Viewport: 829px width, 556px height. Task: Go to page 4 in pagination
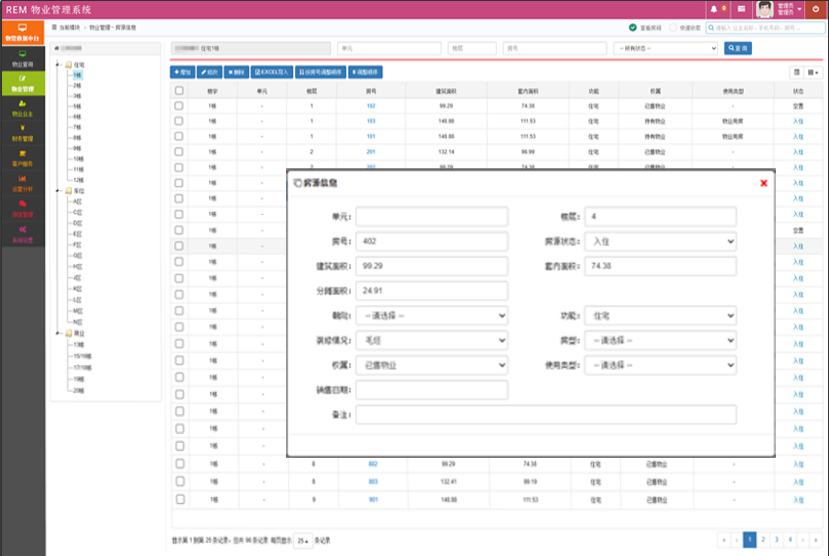tap(790, 540)
